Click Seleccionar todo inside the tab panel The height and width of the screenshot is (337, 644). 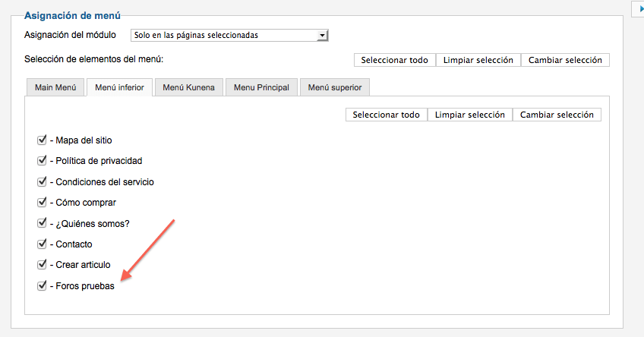click(387, 115)
